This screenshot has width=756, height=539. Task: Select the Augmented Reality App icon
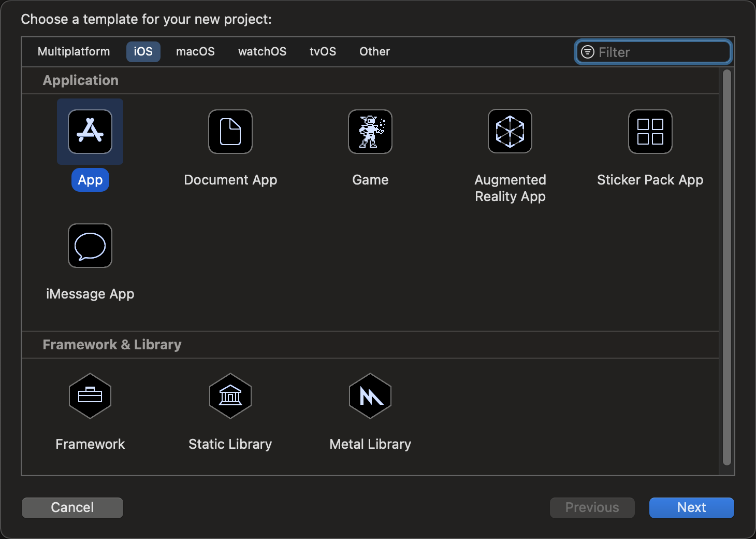(x=510, y=132)
